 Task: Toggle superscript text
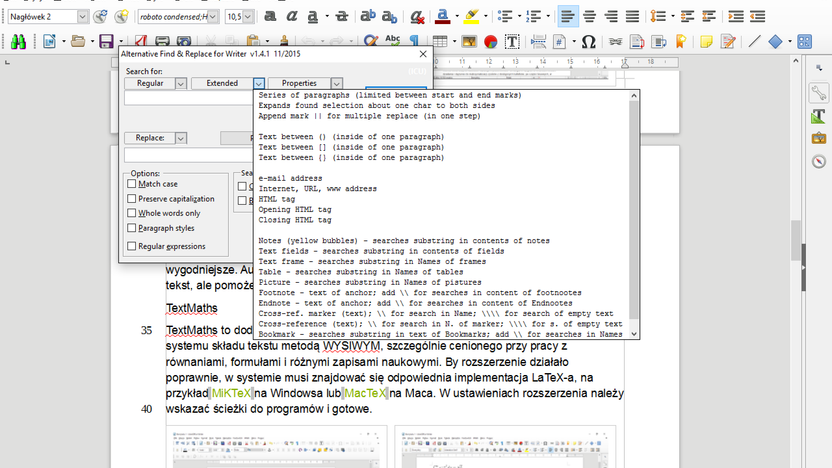[367, 16]
